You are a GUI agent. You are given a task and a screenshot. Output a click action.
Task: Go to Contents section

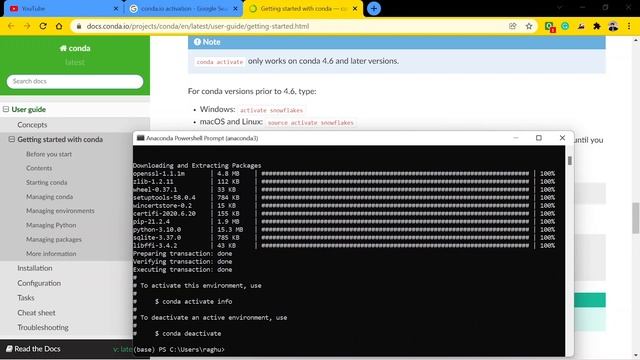[39, 168]
